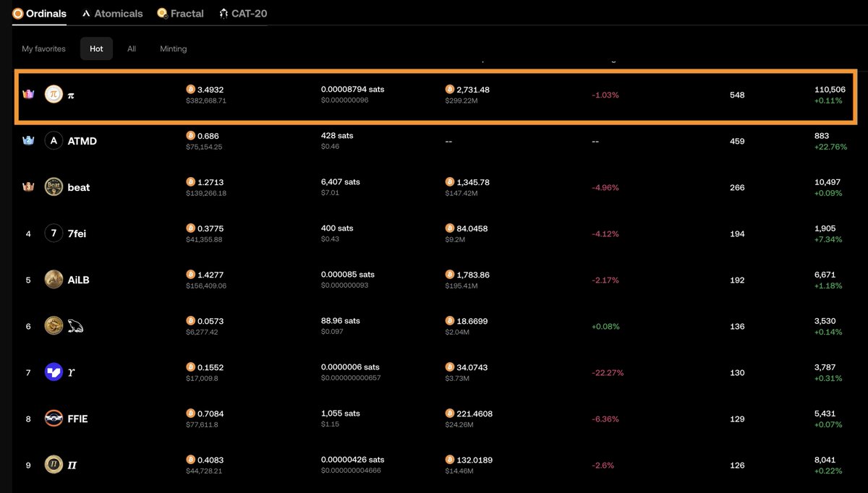This screenshot has height=493, width=868.
Task: Click bitcoin icon next to 0.686
Action: [191, 136]
